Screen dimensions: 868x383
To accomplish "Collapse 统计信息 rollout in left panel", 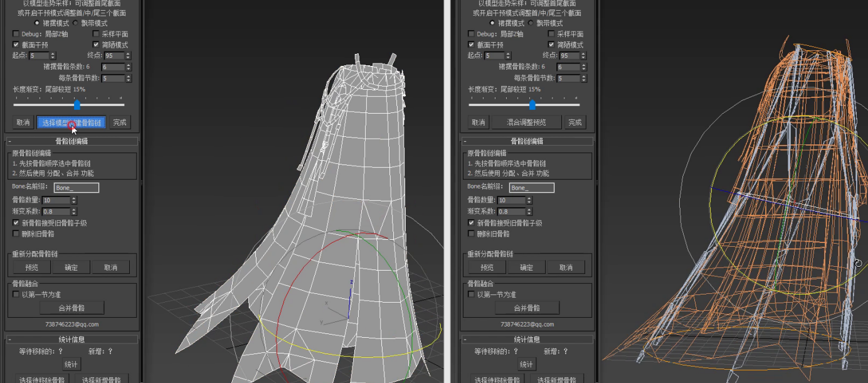I will pos(71,340).
